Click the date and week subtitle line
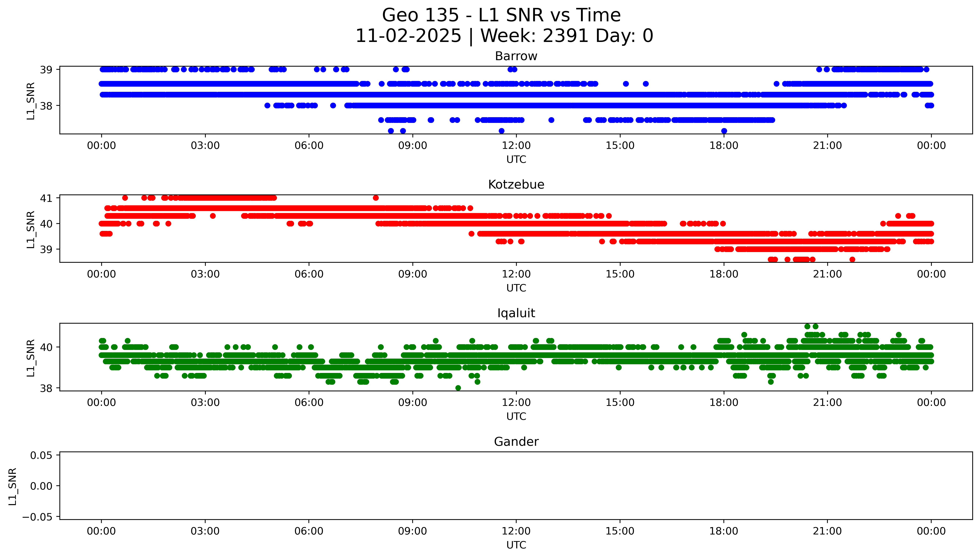Screen dimensions: 980x558 tap(504, 36)
